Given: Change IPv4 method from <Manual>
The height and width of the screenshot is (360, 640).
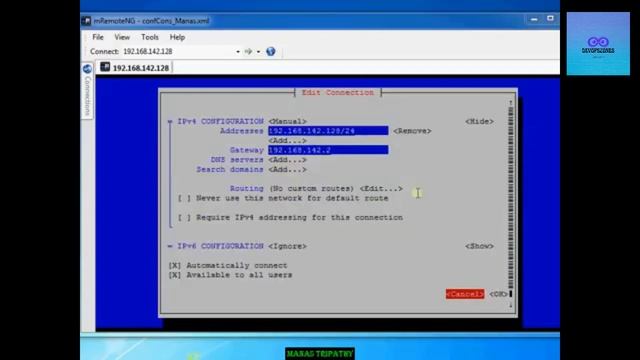Looking at the screenshot, I should tap(287, 121).
